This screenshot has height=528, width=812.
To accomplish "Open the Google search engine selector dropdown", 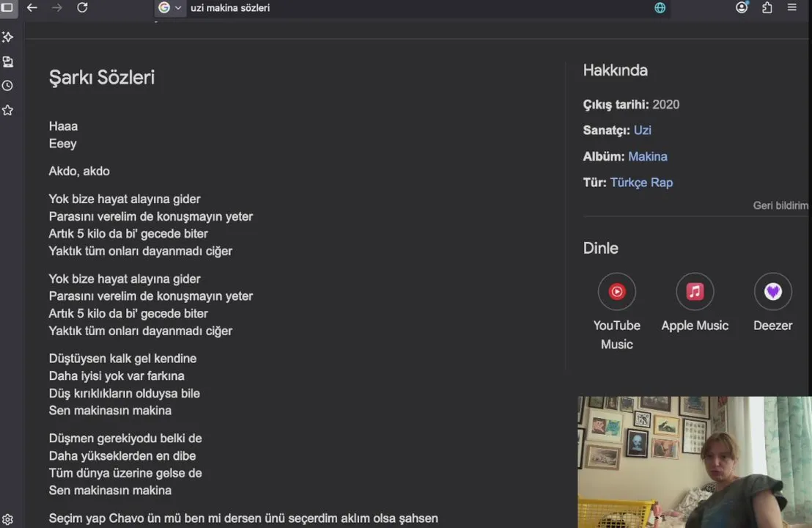I will [170, 8].
